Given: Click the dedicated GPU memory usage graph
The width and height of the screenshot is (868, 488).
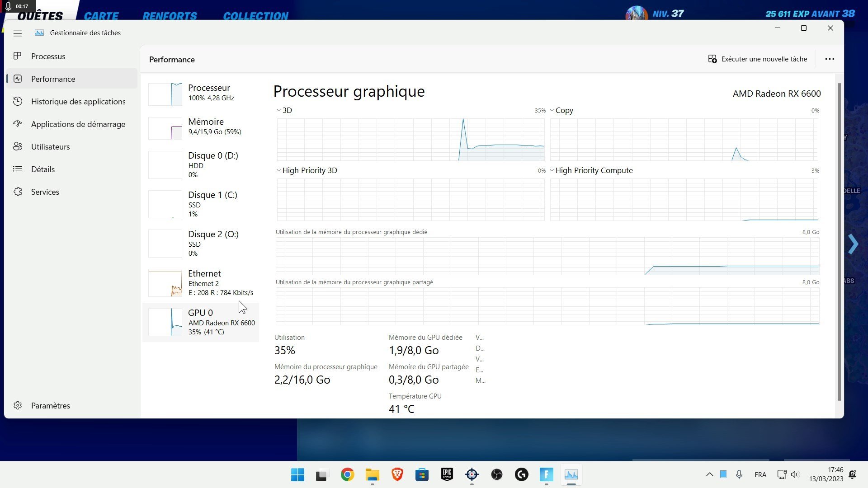Looking at the screenshot, I should [547, 256].
